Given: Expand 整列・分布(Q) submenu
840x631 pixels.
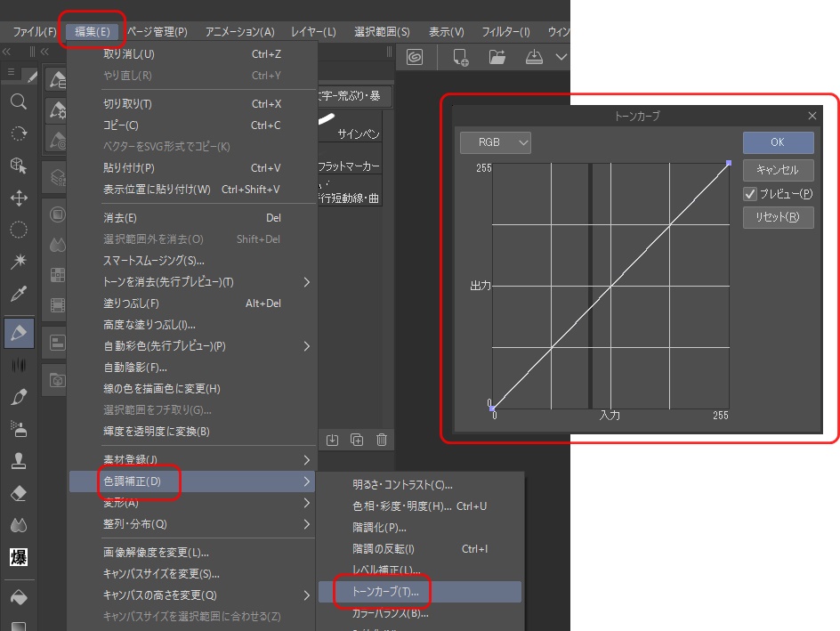Looking at the screenshot, I should [x=307, y=524].
